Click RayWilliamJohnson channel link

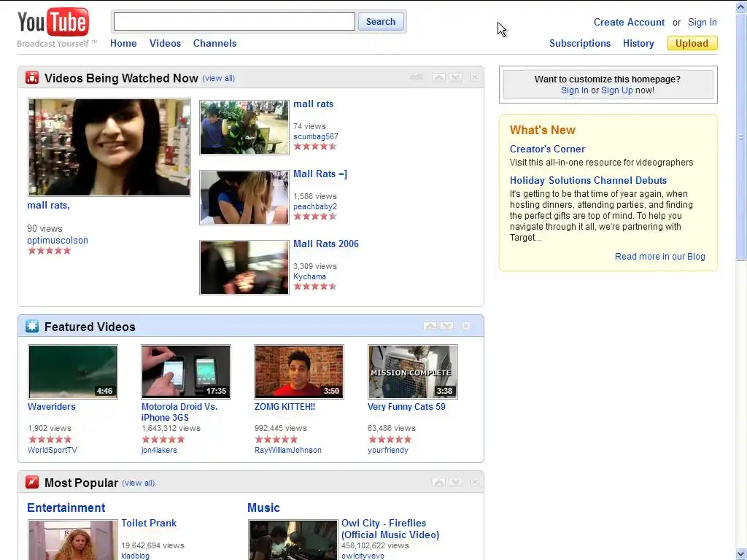coord(287,450)
